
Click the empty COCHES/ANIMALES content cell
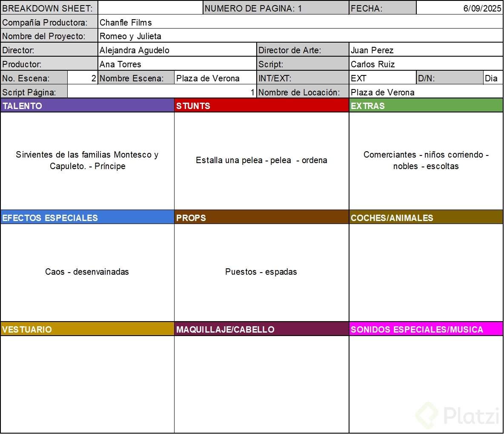[x=426, y=273]
